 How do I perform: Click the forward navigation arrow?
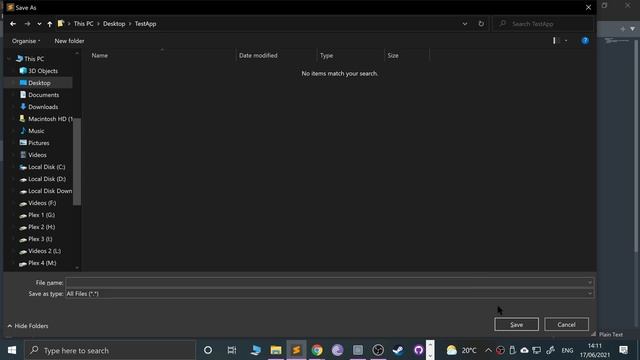coord(27,24)
